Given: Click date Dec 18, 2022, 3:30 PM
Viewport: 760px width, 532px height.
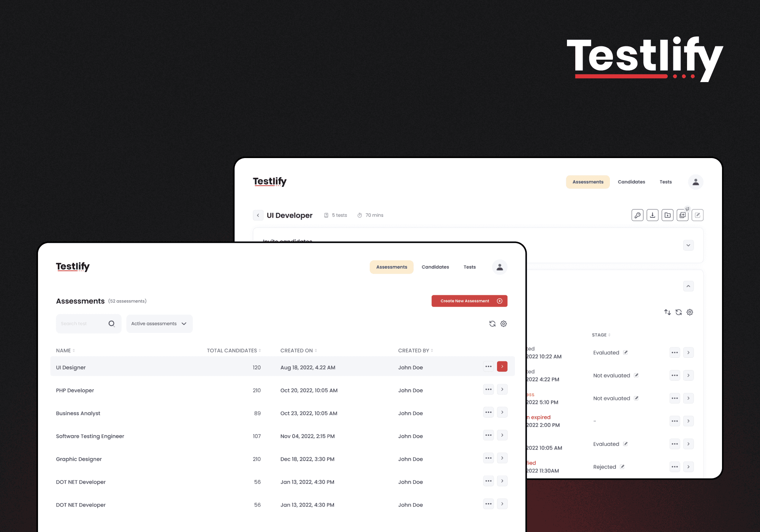Looking at the screenshot, I should tap(307, 459).
